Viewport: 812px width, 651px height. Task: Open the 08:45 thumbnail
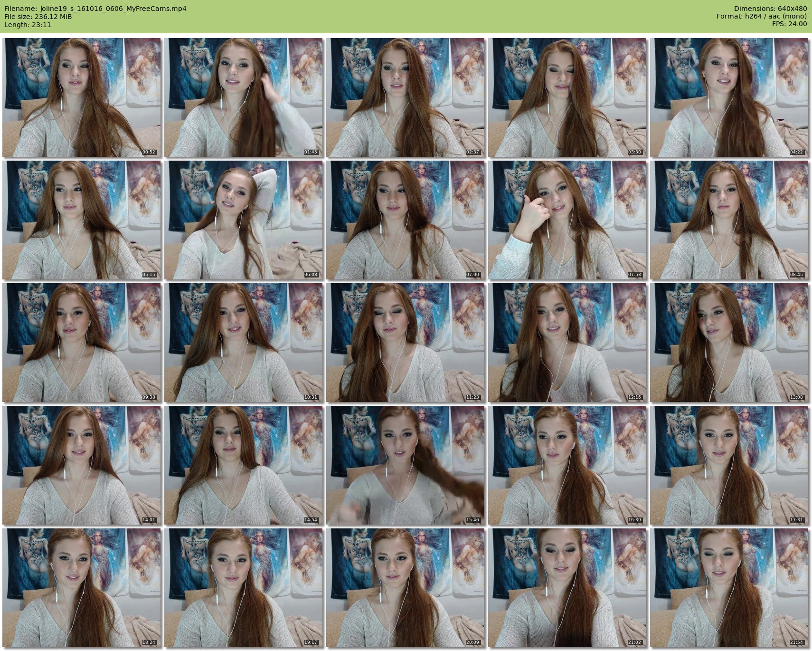point(729,220)
